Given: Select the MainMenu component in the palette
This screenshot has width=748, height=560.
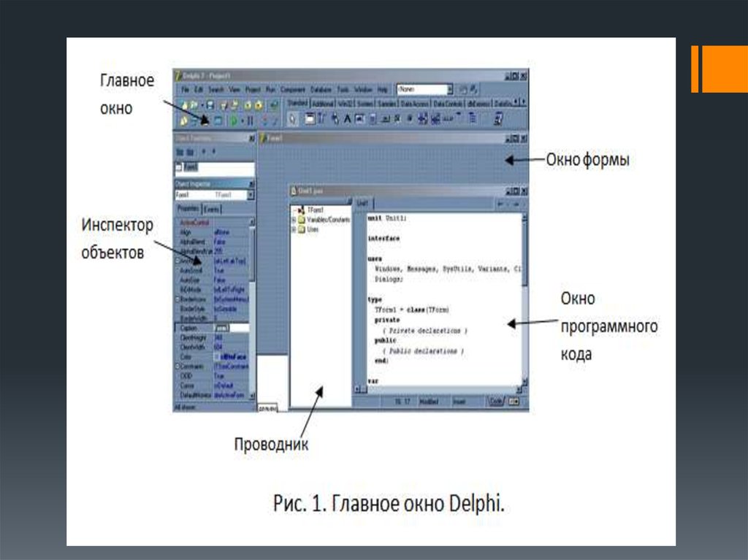Looking at the screenshot, I should (322, 119).
